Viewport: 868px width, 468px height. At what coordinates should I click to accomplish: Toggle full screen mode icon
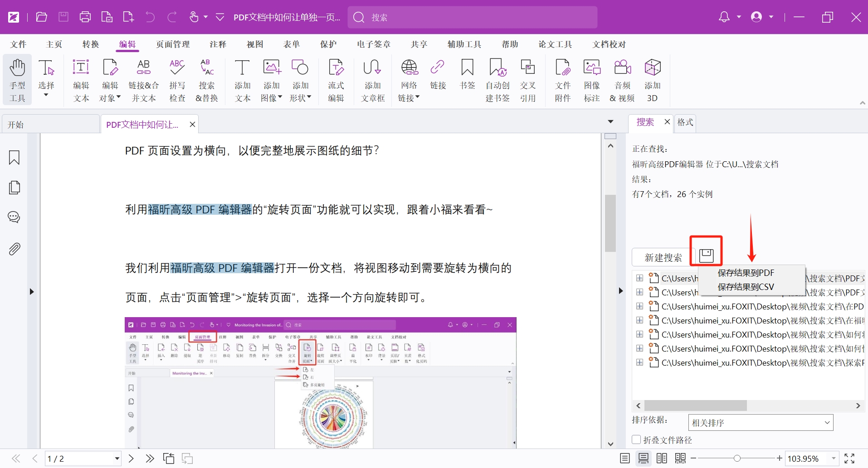pos(849,458)
